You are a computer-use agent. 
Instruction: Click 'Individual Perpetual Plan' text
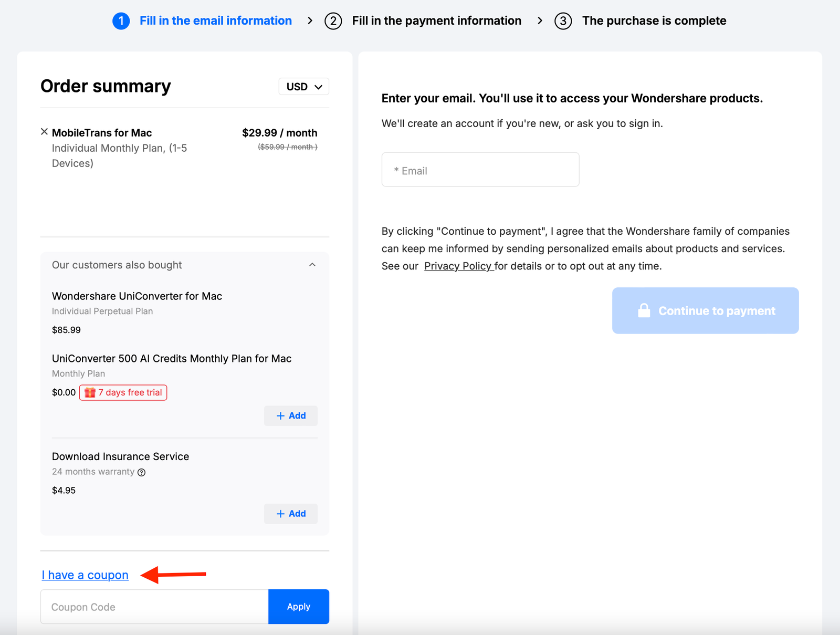pyautogui.click(x=102, y=311)
